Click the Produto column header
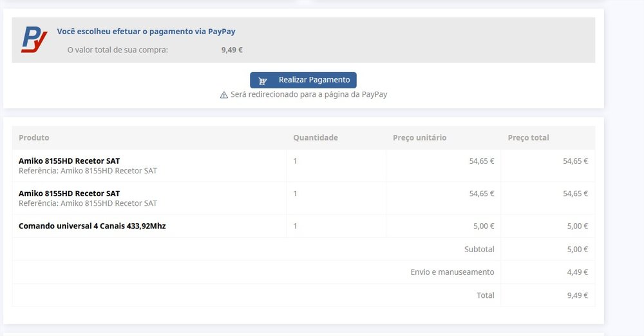The width and height of the screenshot is (644, 336). tap(34, 137)
